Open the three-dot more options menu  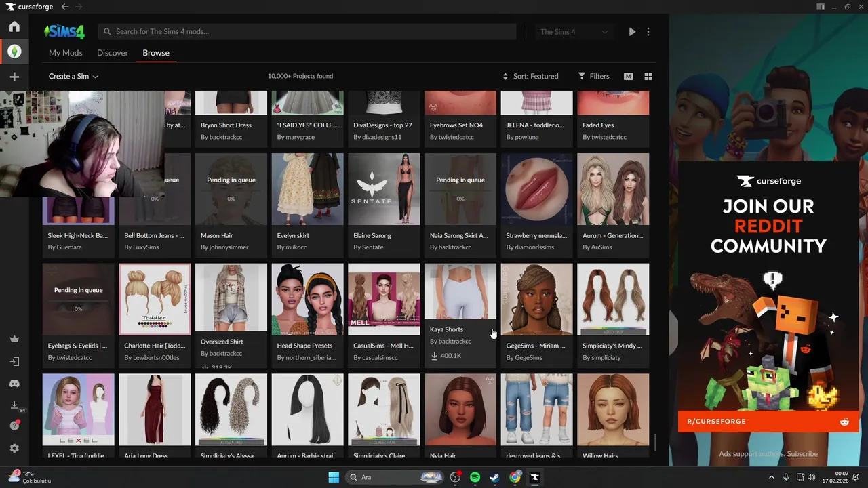[x=648, y=32]
